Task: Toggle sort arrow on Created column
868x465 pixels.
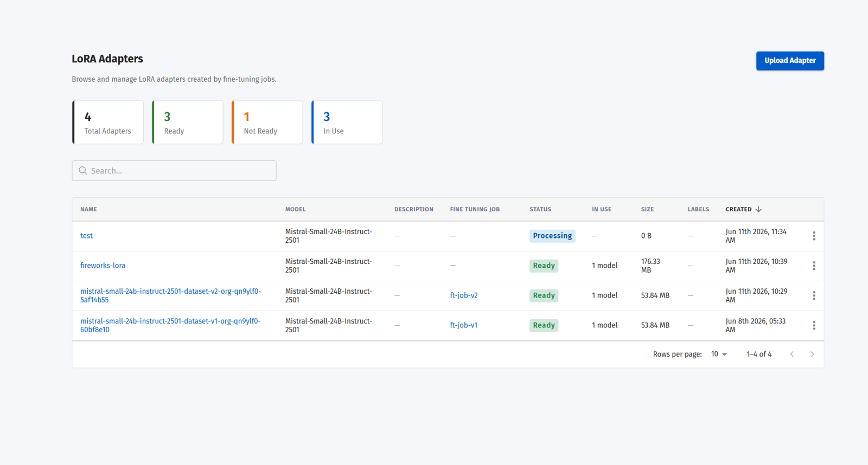Action: (758, 209)
